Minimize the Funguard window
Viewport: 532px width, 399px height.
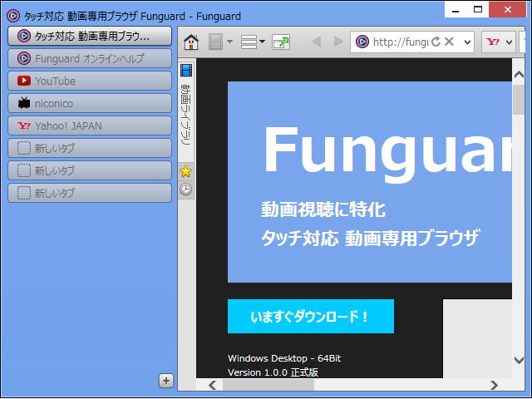tap(456, 10)
